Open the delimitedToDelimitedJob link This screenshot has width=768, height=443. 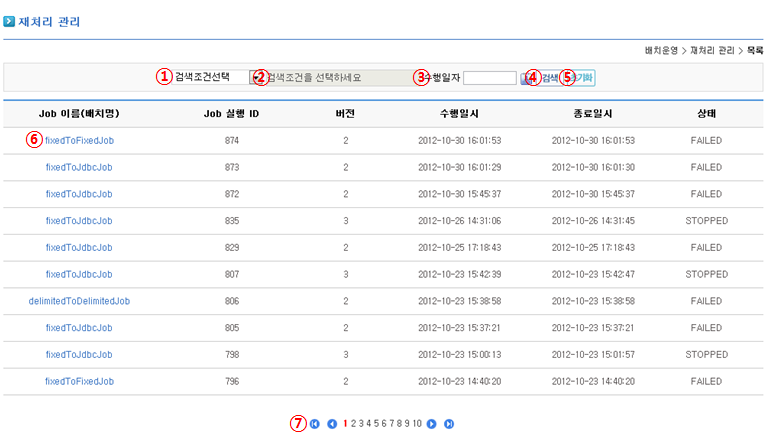click(x=79, y=301)
